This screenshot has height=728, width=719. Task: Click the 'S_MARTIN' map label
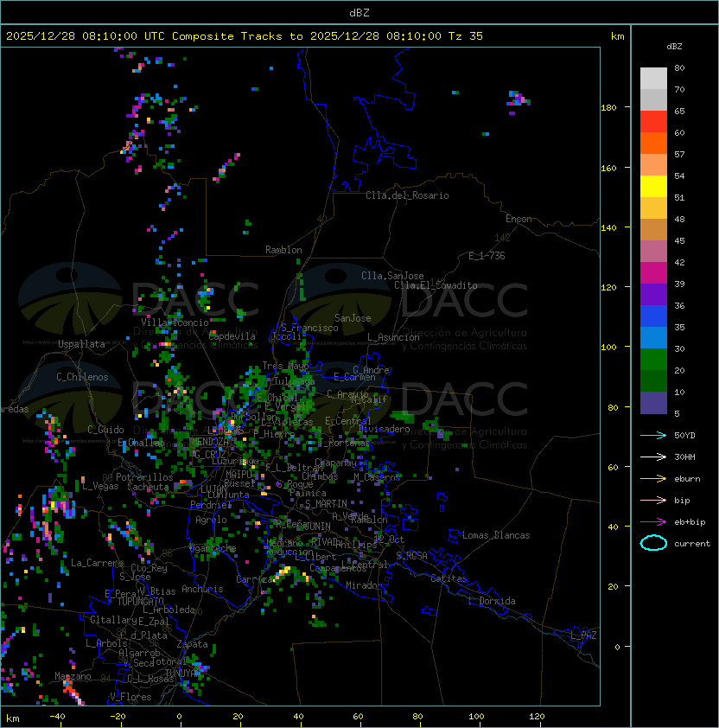point(326,504)
